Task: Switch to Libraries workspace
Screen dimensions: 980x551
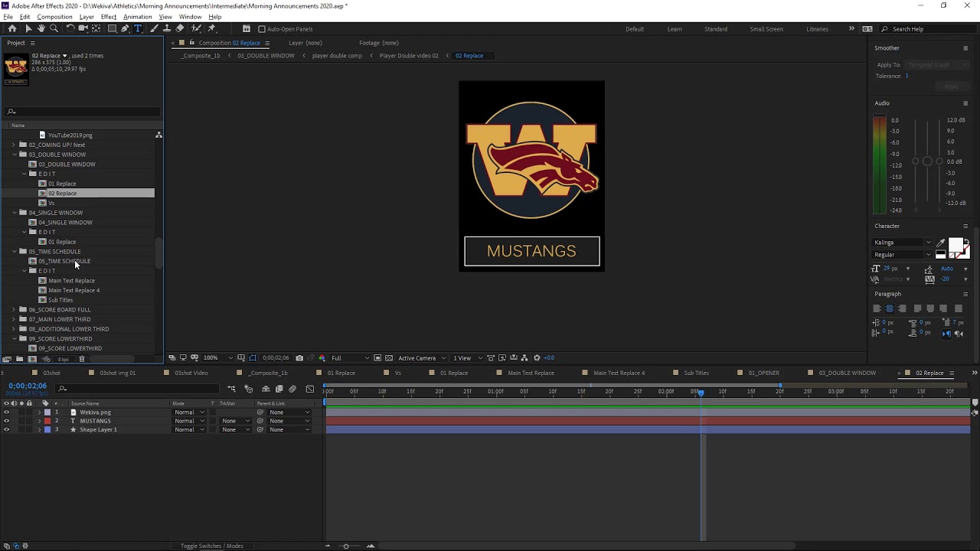Action: (x=817, y=29)
